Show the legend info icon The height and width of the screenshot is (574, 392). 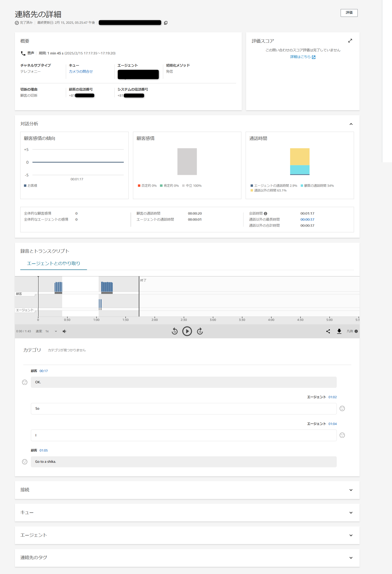point(356,331)
